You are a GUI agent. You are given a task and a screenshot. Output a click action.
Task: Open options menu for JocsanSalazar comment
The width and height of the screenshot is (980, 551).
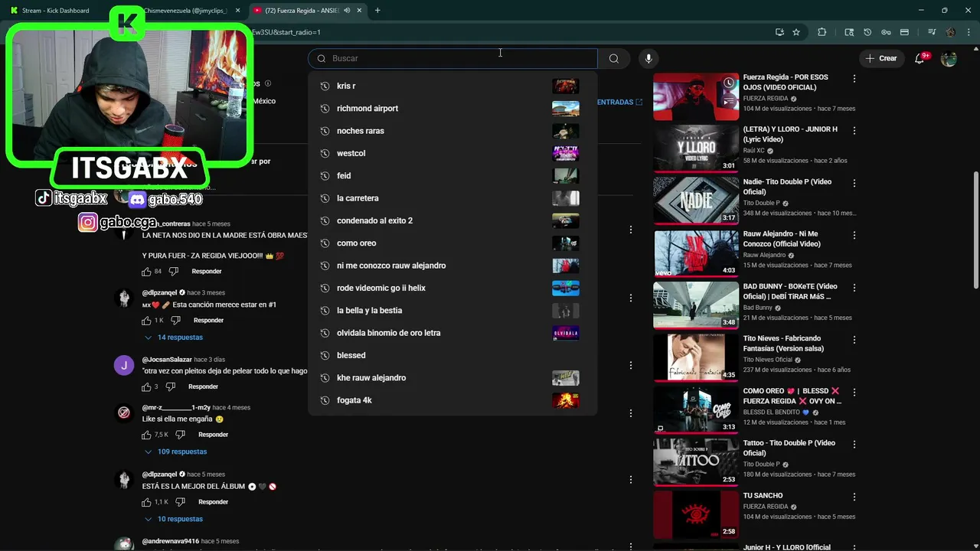pyautogui.click(x=631, y=366)
